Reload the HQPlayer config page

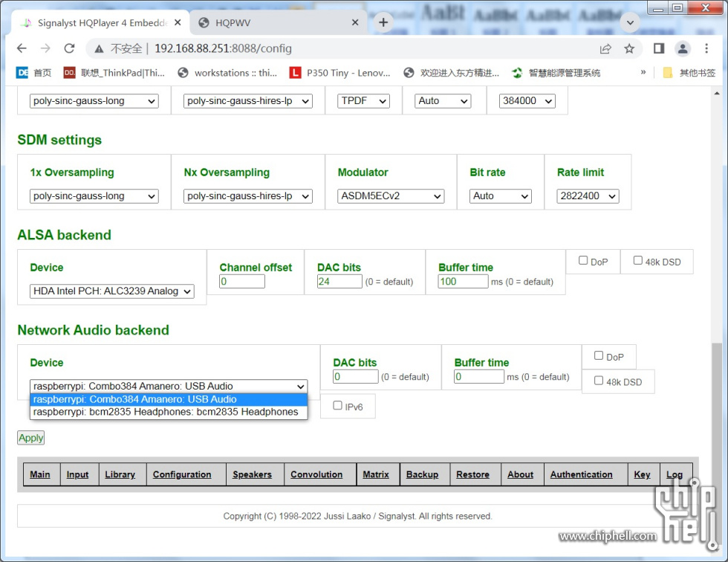pos(69,48)
